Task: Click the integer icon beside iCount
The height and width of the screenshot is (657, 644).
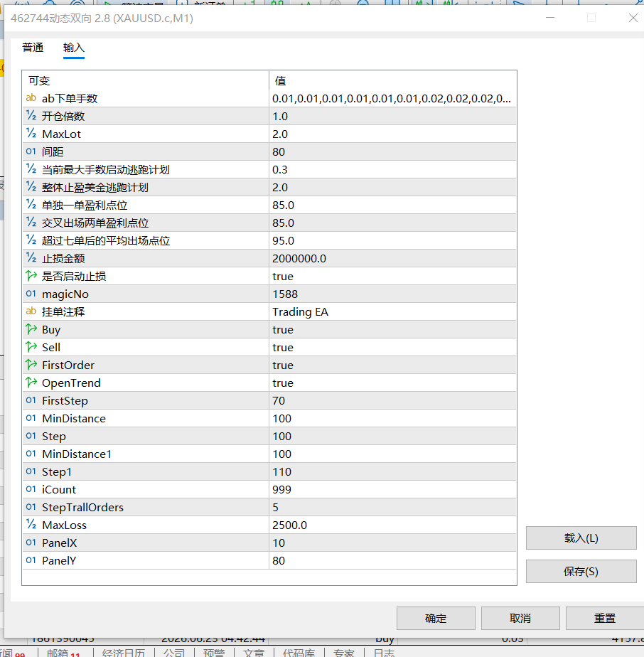Action: point(31,489)
